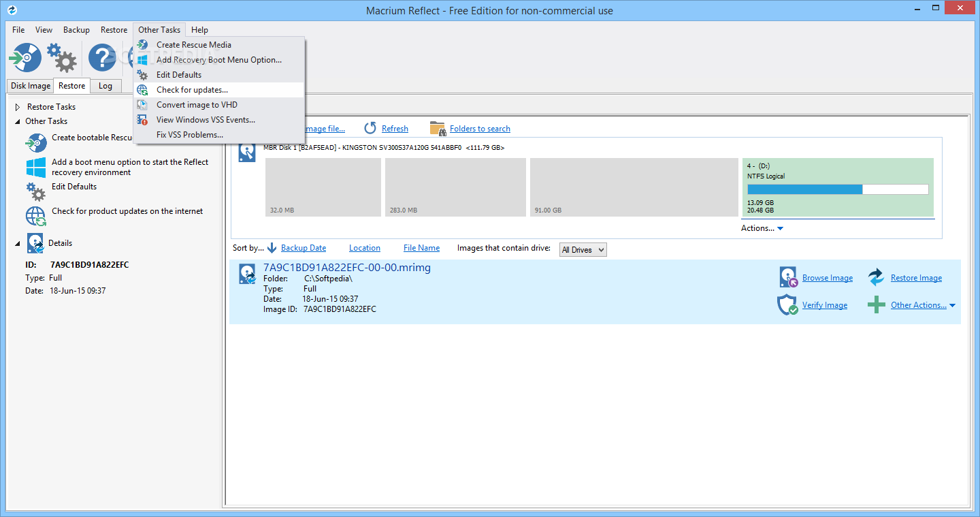Open the Folders to search link

(x=480, y=129)
